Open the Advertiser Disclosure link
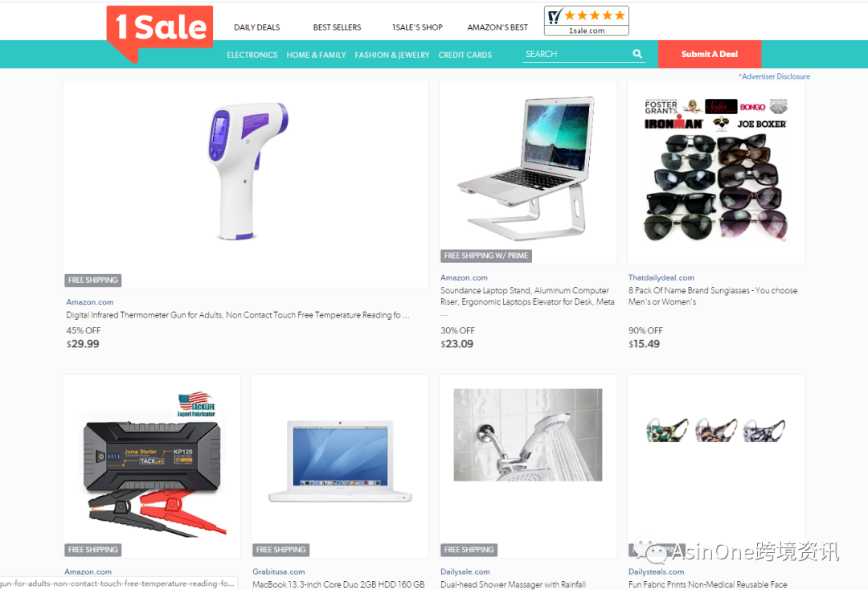The height and width of the screenshot is (590, 868). (775, 76)
